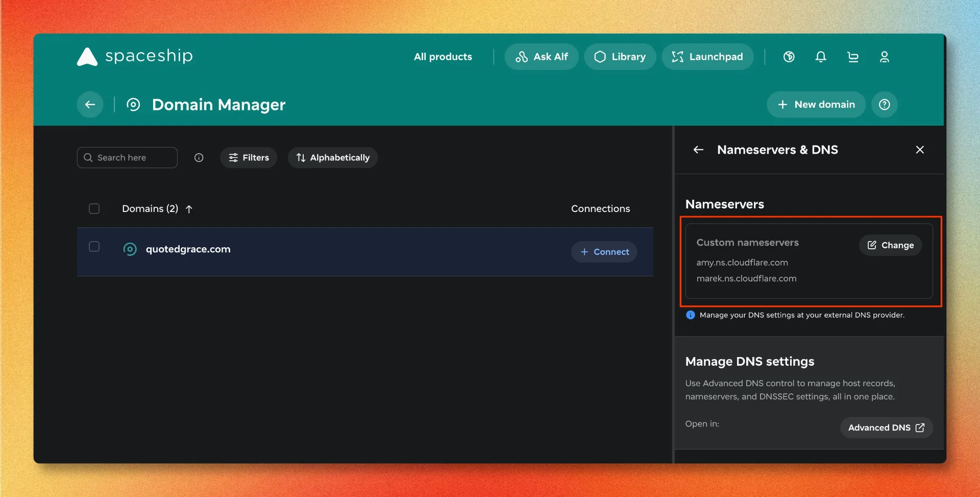
Task: Add a New domain
Action: point(816,105)
